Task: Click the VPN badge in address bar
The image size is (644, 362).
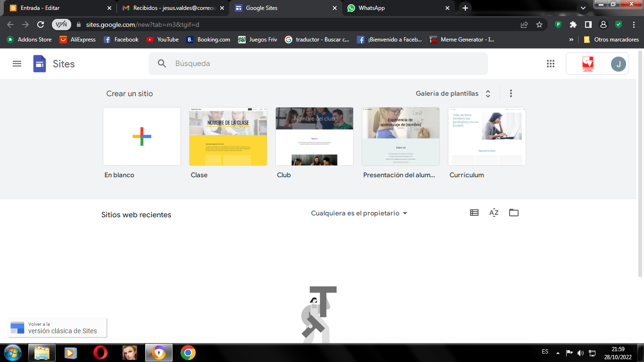Action: 61,25
